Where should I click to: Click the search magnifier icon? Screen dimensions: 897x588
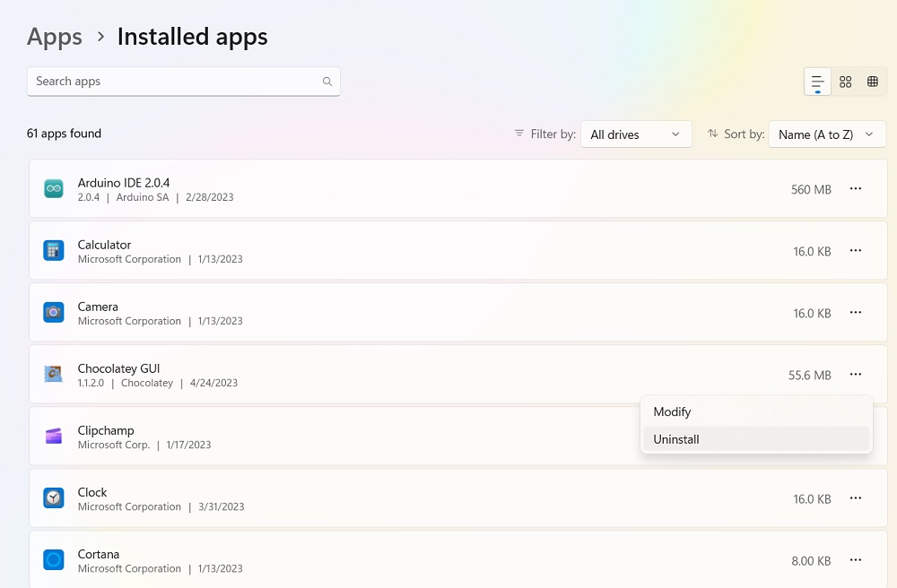(x=327, y=81)
